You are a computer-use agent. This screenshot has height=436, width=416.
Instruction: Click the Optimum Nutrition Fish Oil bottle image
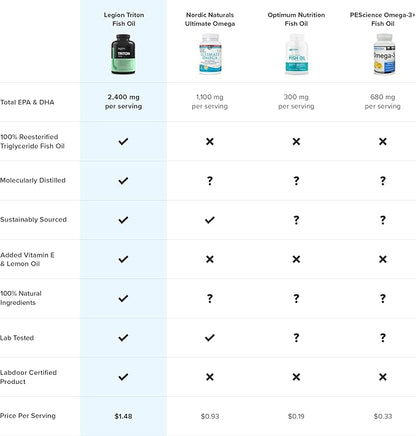(296, 54)
